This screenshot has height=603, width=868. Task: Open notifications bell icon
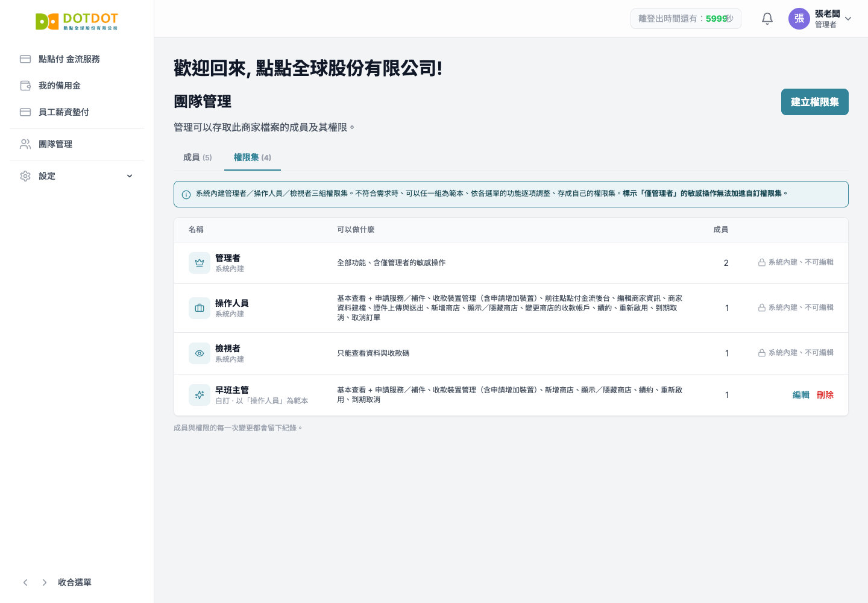coord(767,19)
